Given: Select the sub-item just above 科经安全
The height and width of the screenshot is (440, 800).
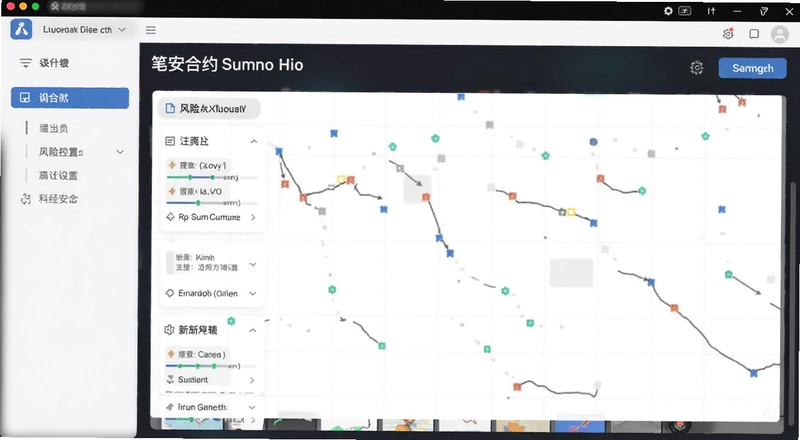Looking at the screenshot, I should [58, 175].
